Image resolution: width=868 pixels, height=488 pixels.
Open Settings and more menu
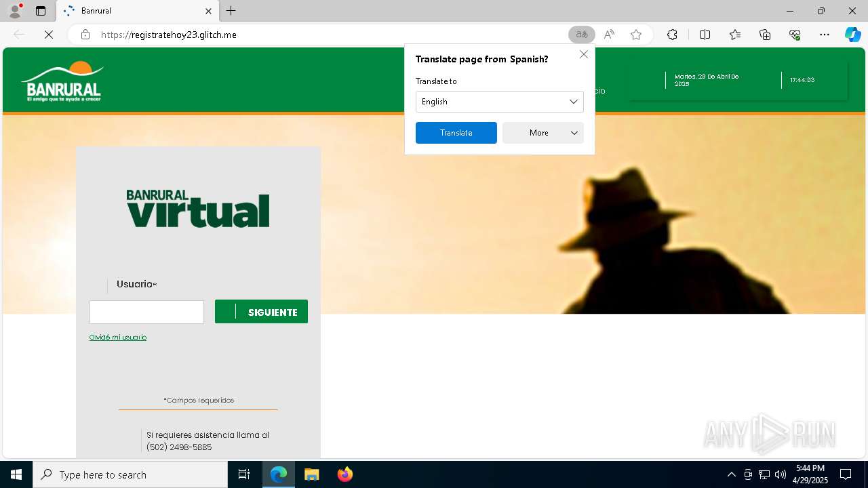tap(825, 35)
